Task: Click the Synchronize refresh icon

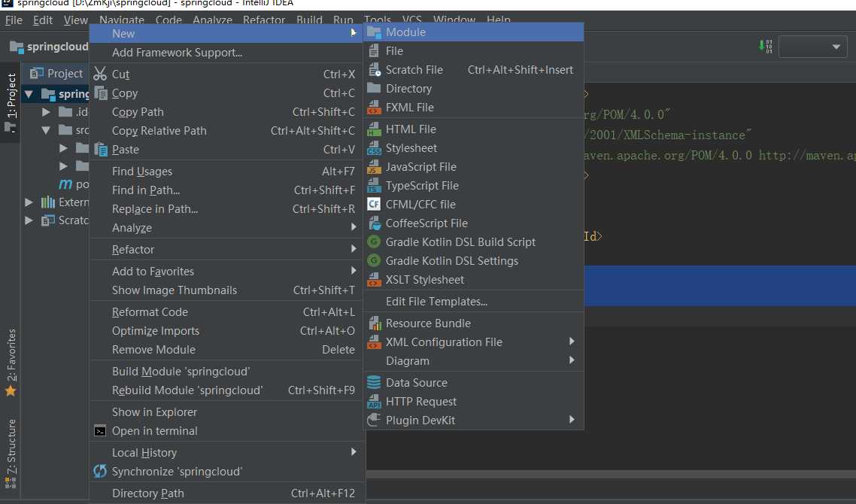Action: [100, 471]
